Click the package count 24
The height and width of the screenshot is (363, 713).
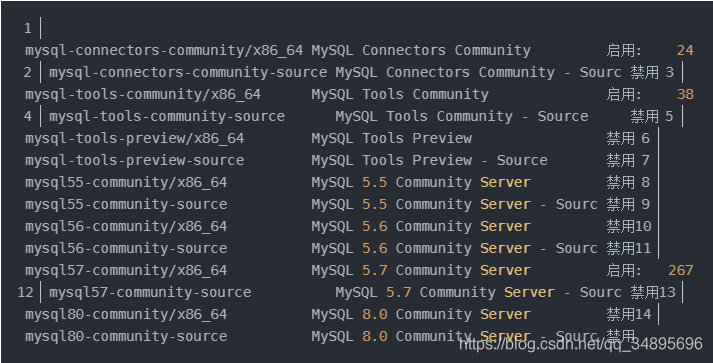coord(685,50)
